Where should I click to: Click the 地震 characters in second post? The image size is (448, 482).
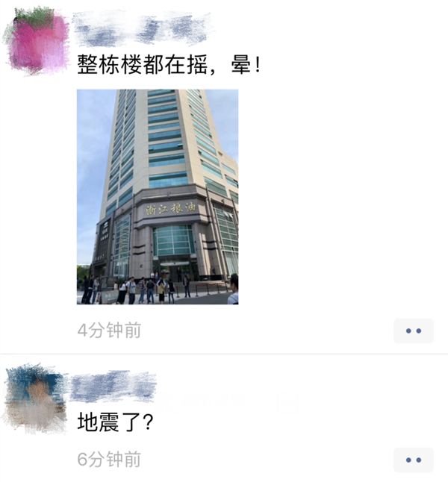[x=98, y=422]
